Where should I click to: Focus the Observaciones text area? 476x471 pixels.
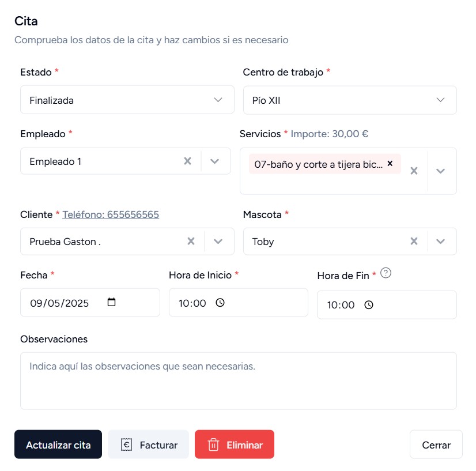point(238,380)
